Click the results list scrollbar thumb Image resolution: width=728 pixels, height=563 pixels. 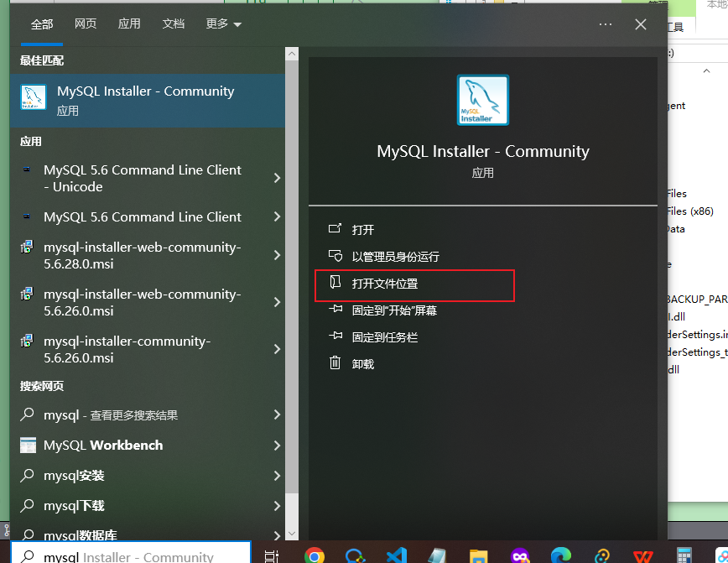pyautogui.click(x=292, y=277)
